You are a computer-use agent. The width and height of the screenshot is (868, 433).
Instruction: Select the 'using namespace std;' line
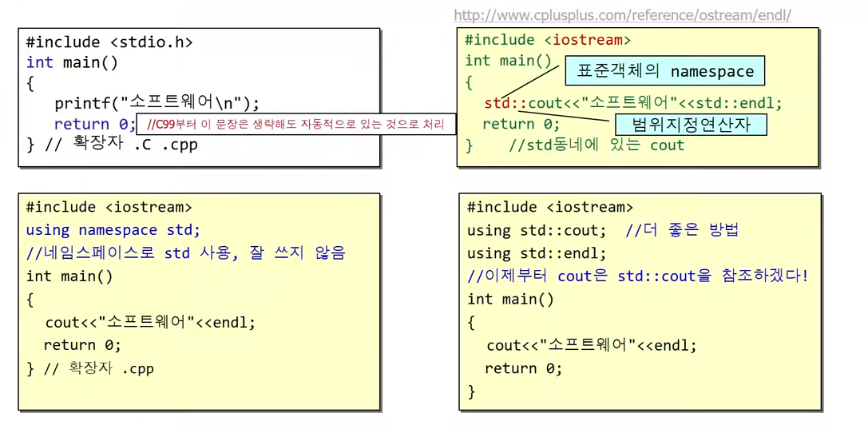point(113,230)
